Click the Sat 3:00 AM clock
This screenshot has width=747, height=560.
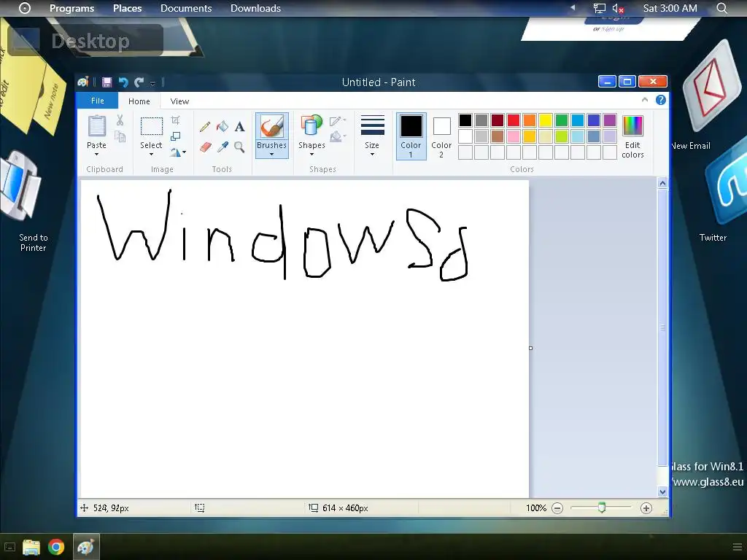[670, 8]
